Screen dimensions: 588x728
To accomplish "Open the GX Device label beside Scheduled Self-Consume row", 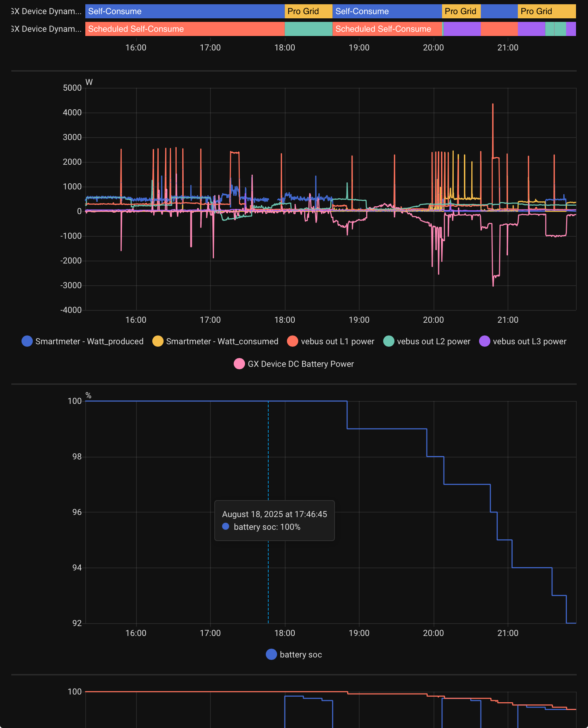I will [47, 29].
